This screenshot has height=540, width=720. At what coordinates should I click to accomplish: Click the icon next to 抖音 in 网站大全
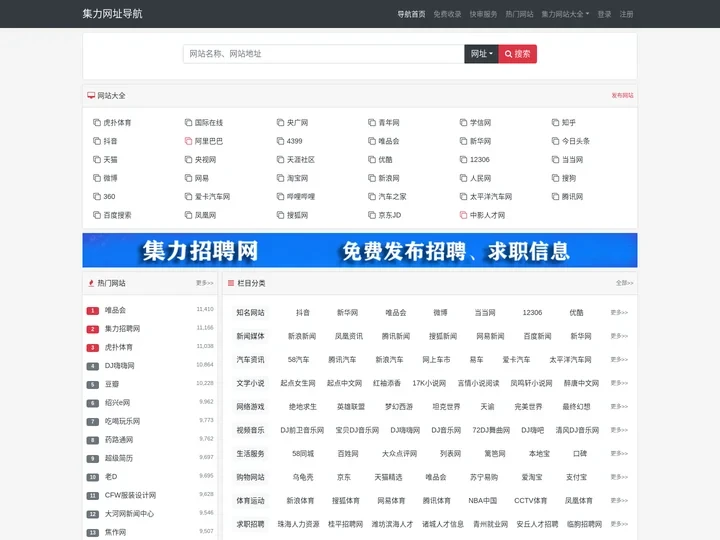point(96,141)
